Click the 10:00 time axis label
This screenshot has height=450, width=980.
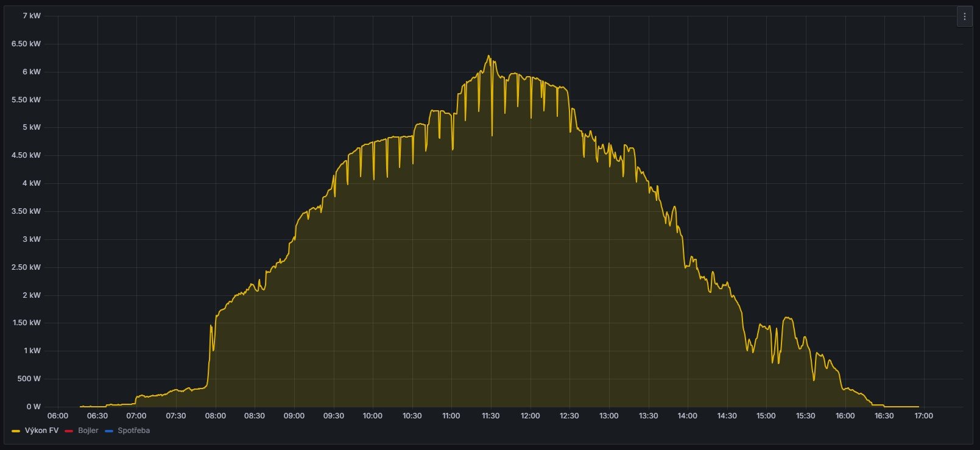pyautogui.click(x=372, y=416)
